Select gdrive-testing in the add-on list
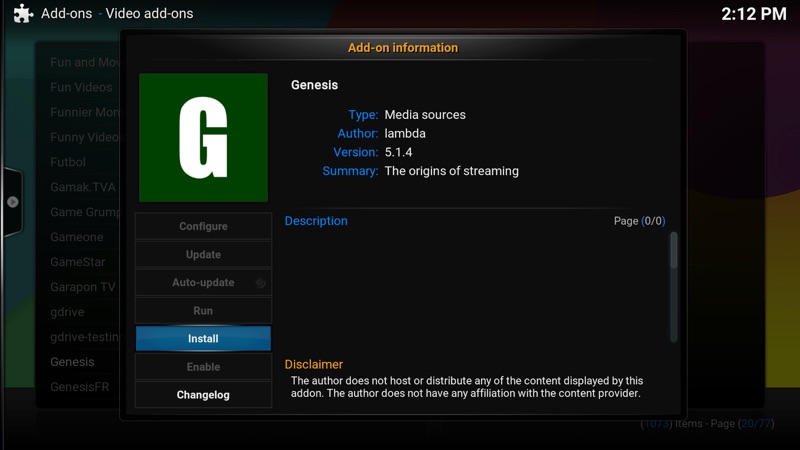Screen dimensions: 800x450 click(85, 337)
